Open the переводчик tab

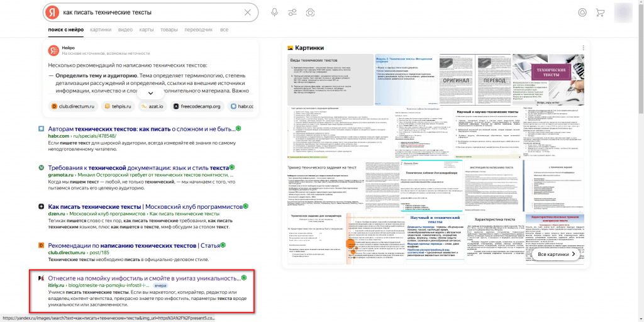pos(198,30)
